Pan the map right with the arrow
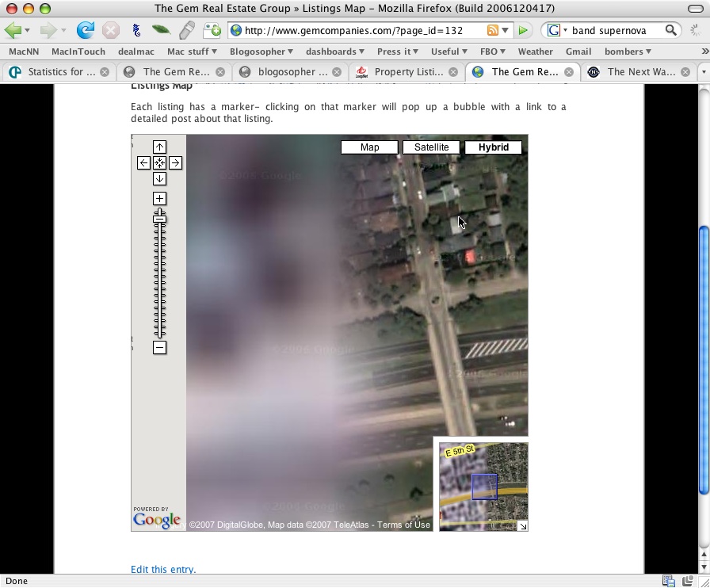710x588 pixels. pos(175,162)
